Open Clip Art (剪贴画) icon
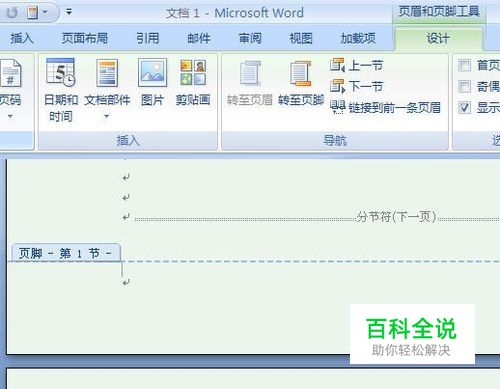This screenshot has width=500, height=389. tap(193, 72)
